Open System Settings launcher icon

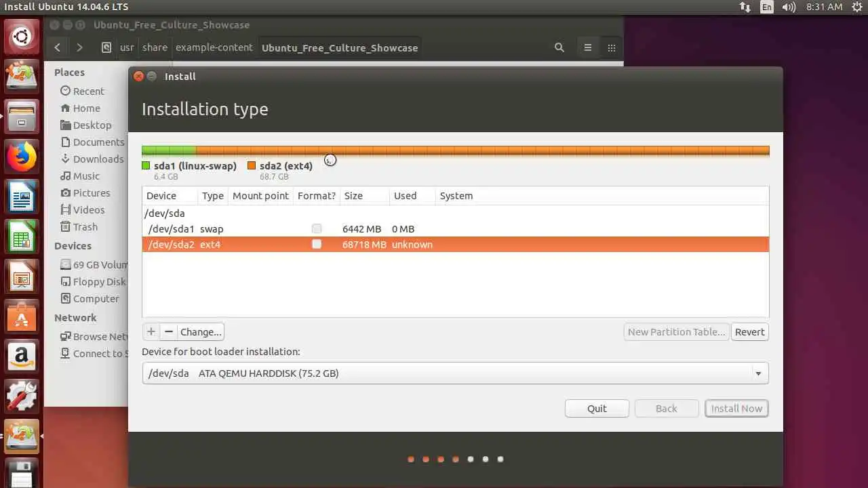click(x=22, y=396)
